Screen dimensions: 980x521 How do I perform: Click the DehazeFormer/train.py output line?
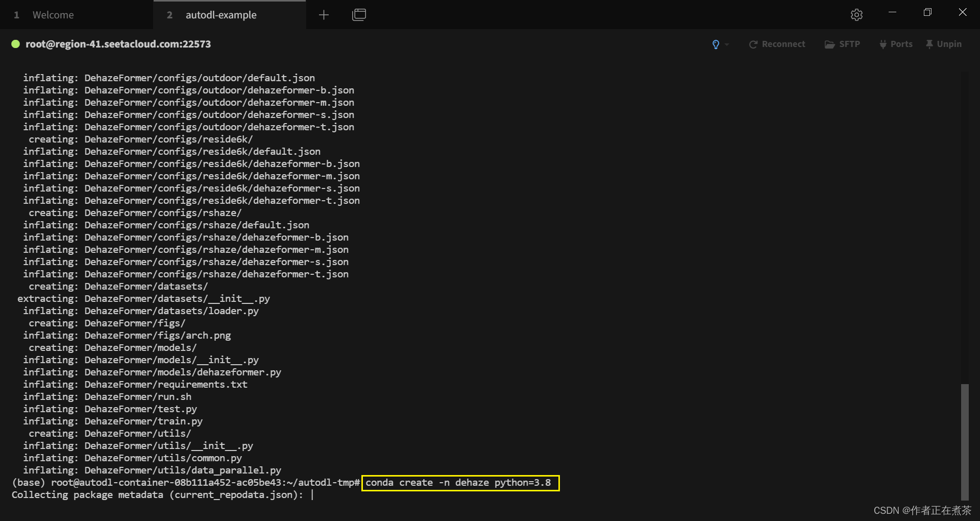pyautogui.click(x=143, y=421)
